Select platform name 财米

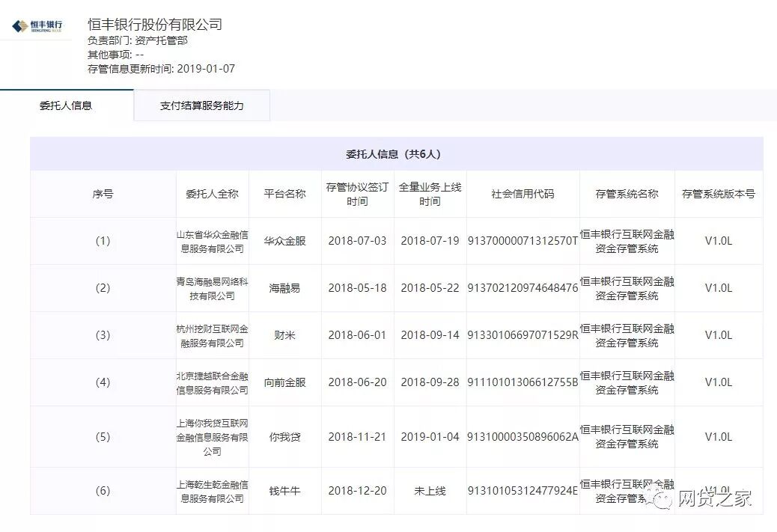(x=285, y=335)
